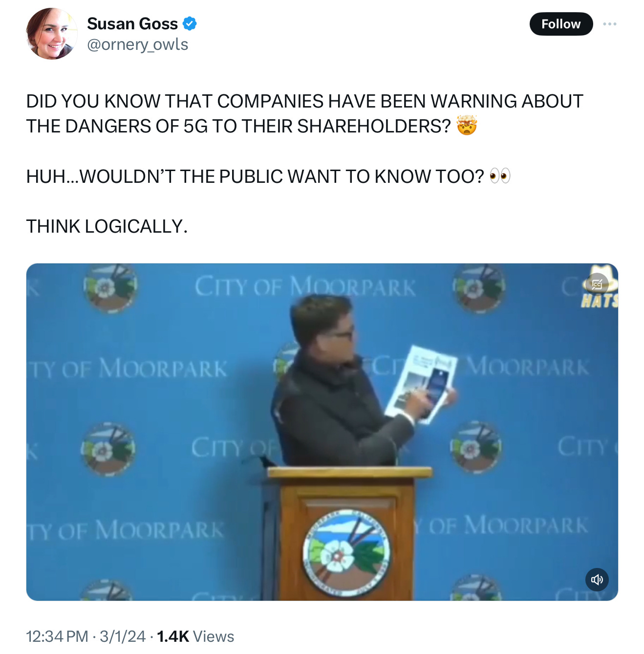Click the blue verified checkmark badge
Viewport: 644px width, 654px height.
point(190,23)
